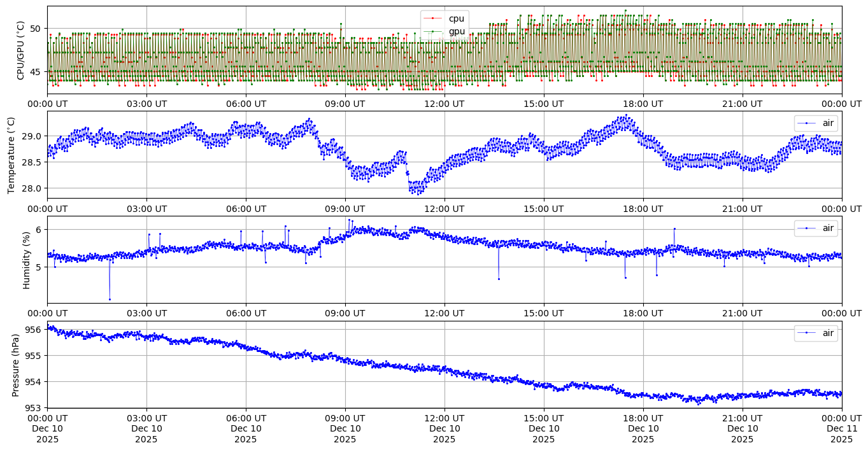Click the CPU/GPU (°C) y-axis label

tap(20, 50)
